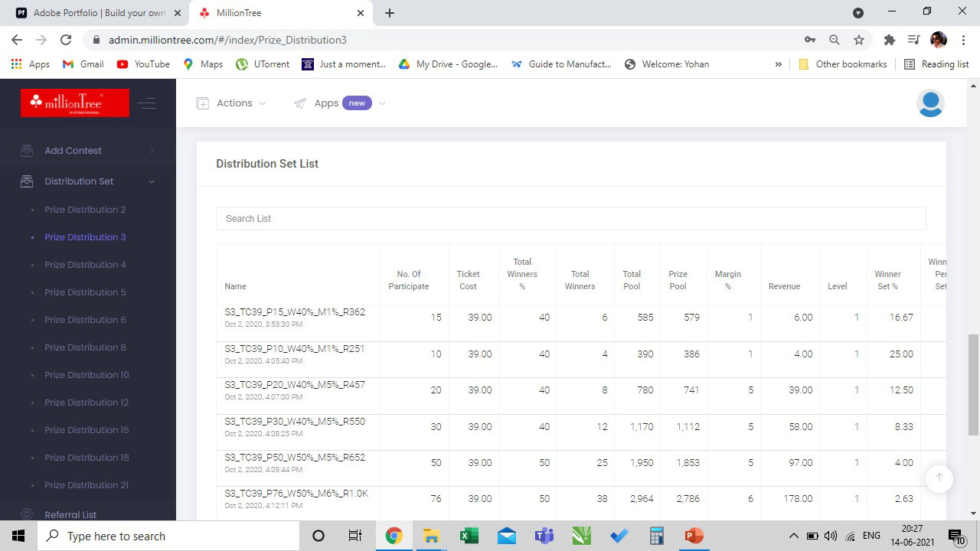This screenshot has height=551, width=980.
Task: Click the Total Winners % column header
Action: click(x=522, y=274)
